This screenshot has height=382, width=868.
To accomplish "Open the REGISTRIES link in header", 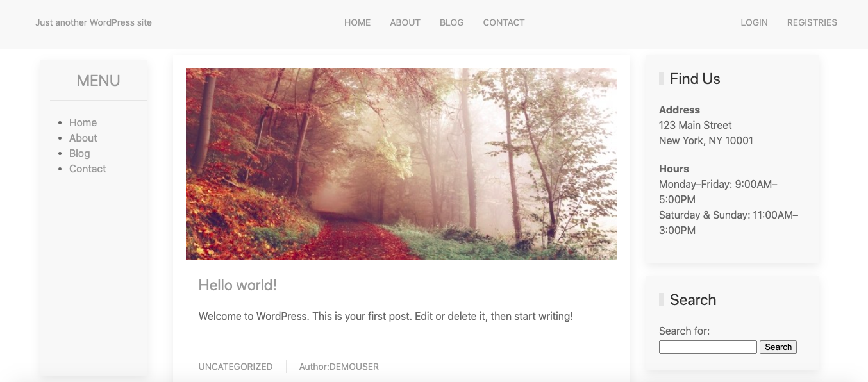I will [x=812, y=22].
